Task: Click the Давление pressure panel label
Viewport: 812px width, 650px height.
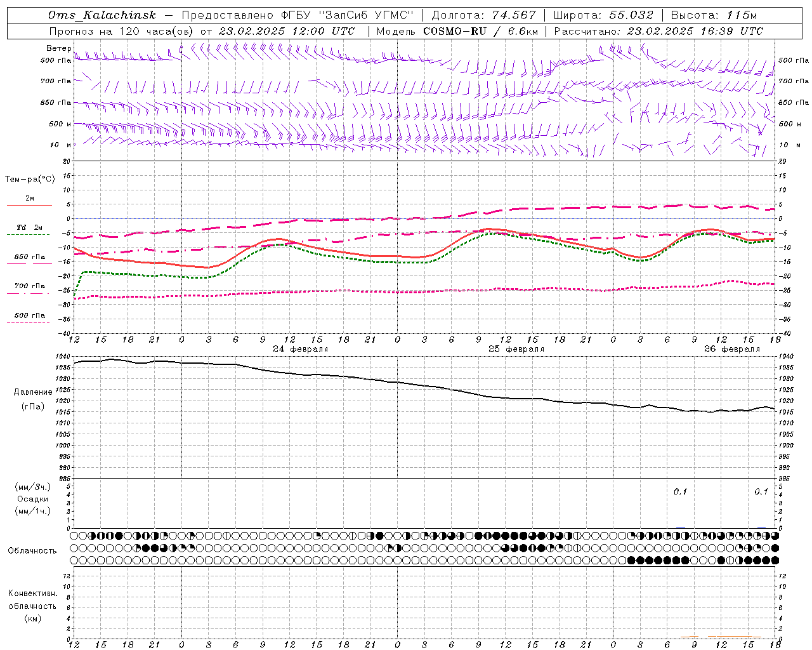Action: pyautogui.click(x=33, y=392)
